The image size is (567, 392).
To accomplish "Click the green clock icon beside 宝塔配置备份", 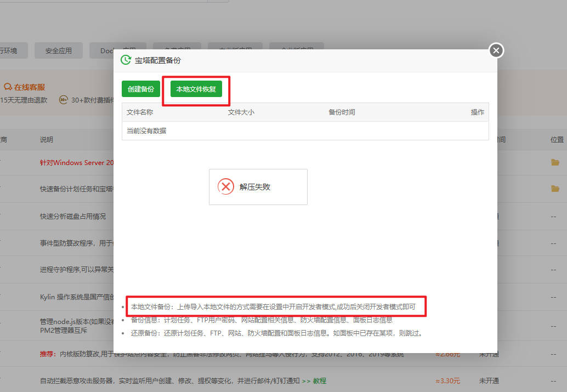I will (x=126, y=60).
